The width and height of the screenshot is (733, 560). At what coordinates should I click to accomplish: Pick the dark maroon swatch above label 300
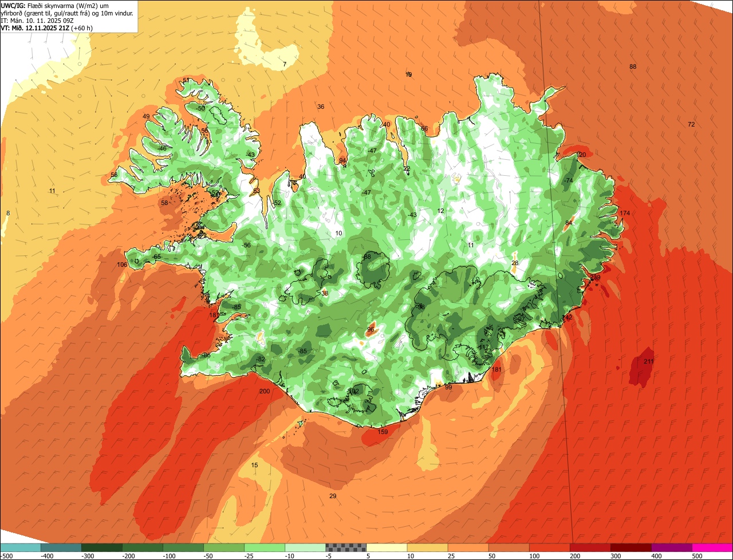[630, 547]
